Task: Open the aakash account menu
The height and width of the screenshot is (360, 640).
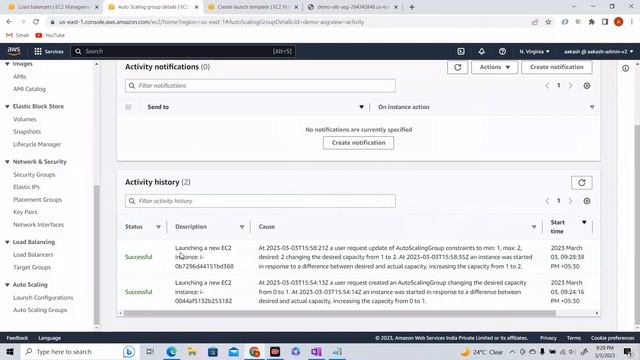Action: click(598, 51)
